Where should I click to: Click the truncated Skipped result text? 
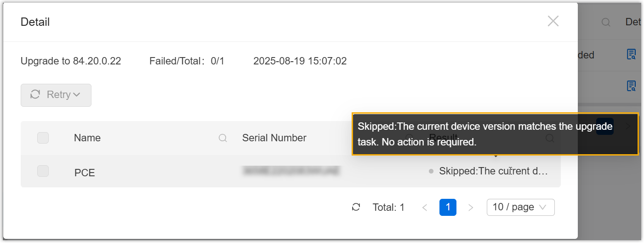pyautogui.click(x=493, y=171)
